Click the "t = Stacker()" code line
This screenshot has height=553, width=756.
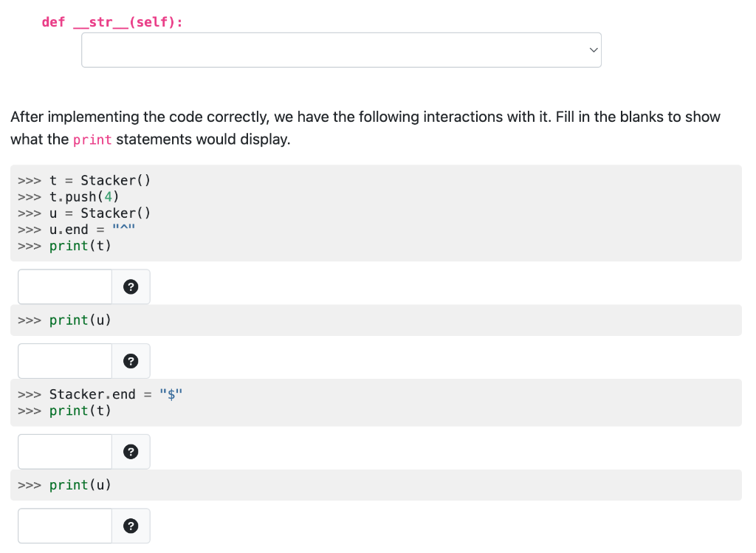[100, 181]
